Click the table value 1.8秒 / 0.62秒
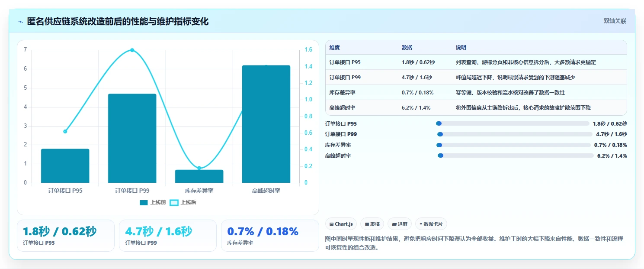Screen dimensions: 644x269 (x=418, y=62)
